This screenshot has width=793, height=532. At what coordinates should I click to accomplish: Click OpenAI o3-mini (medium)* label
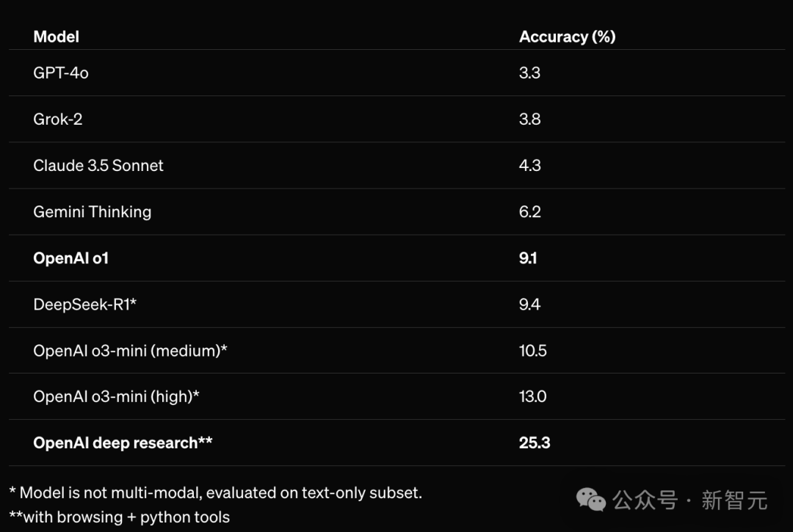click(x=130, y=350)
